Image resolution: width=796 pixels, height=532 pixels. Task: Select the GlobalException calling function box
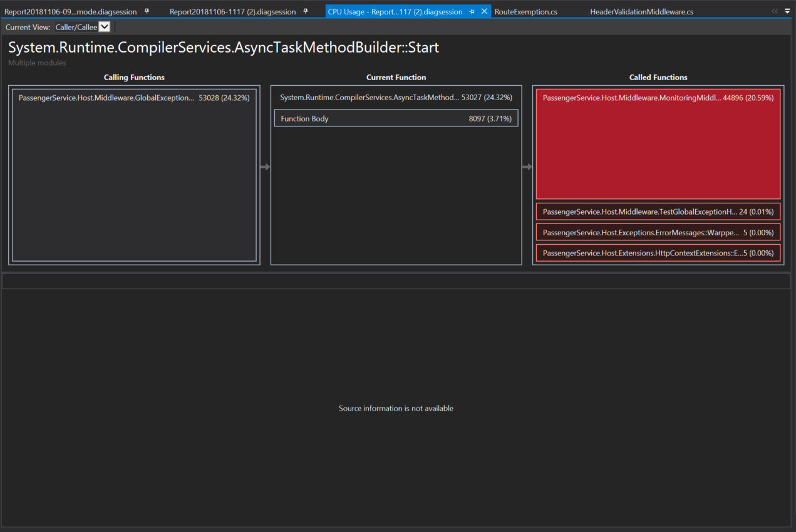[x=134, y=98]
